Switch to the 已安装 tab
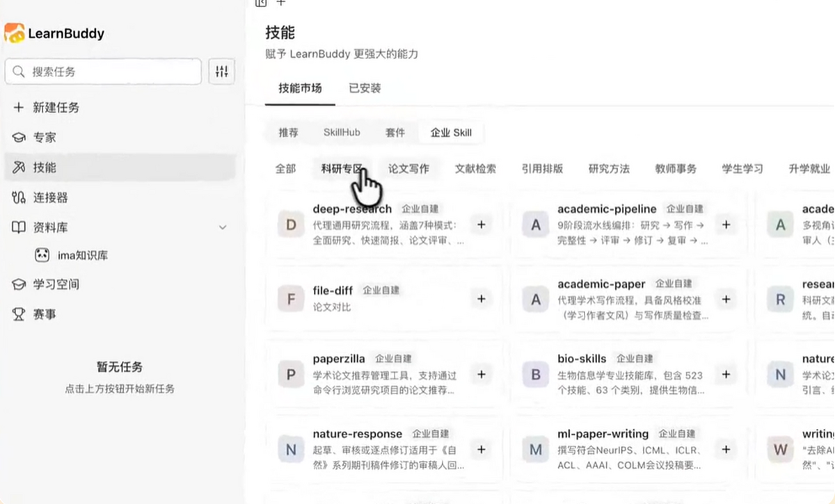835x504 pixels. coord(365,88)
